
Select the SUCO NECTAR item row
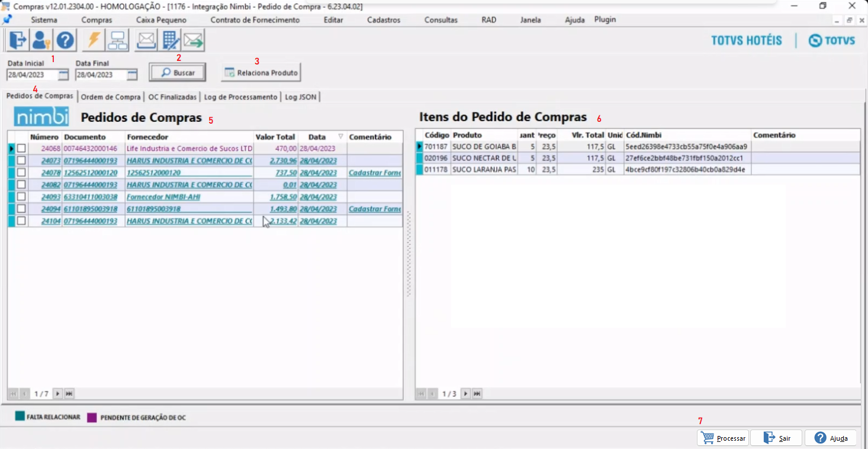point(638,158)
